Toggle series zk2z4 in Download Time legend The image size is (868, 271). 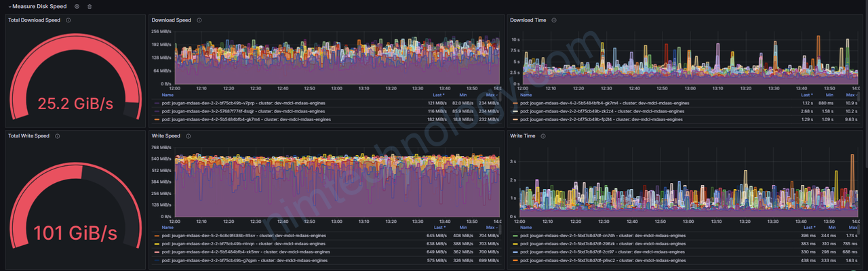[599, 111]
